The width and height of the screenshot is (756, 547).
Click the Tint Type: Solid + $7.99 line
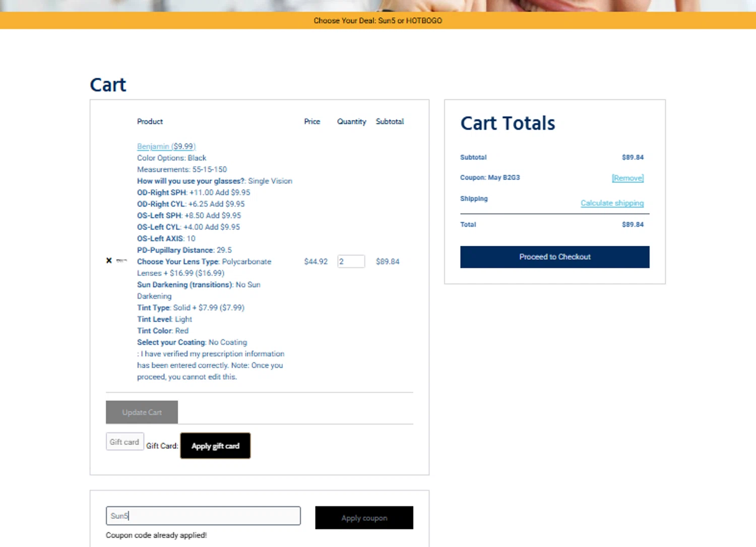tap(191, 308)
